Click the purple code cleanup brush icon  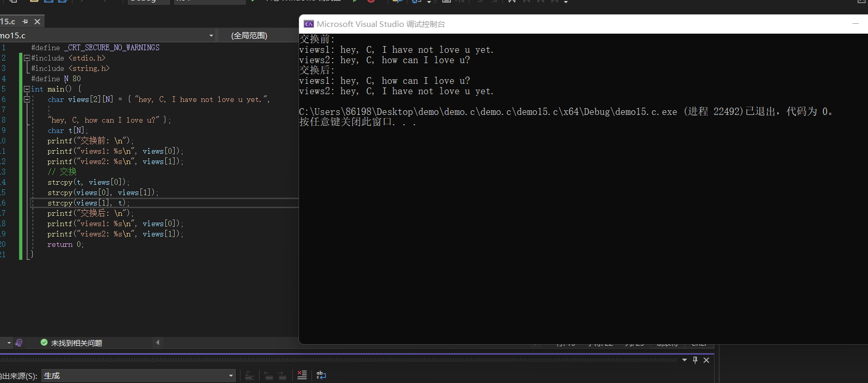click(x=19, y=343)
